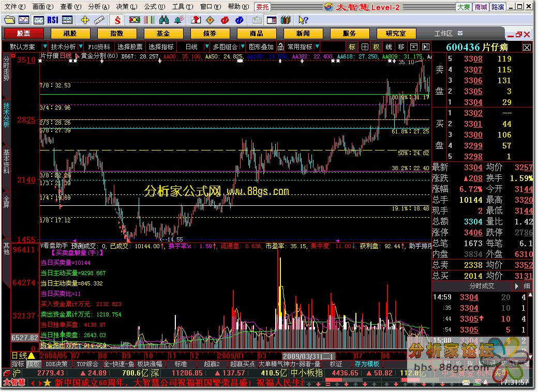Click buy level 3 price 3300

coord(473,135)
